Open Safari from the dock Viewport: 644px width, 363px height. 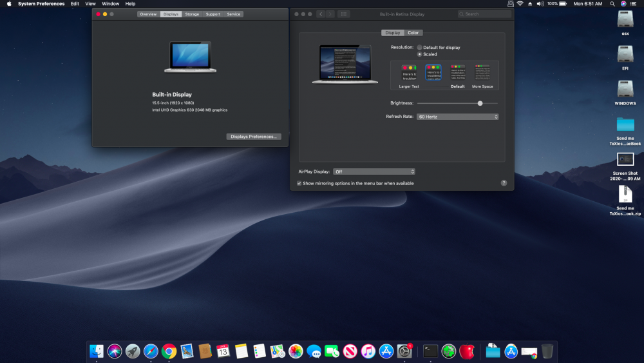(x=151, y=351)
